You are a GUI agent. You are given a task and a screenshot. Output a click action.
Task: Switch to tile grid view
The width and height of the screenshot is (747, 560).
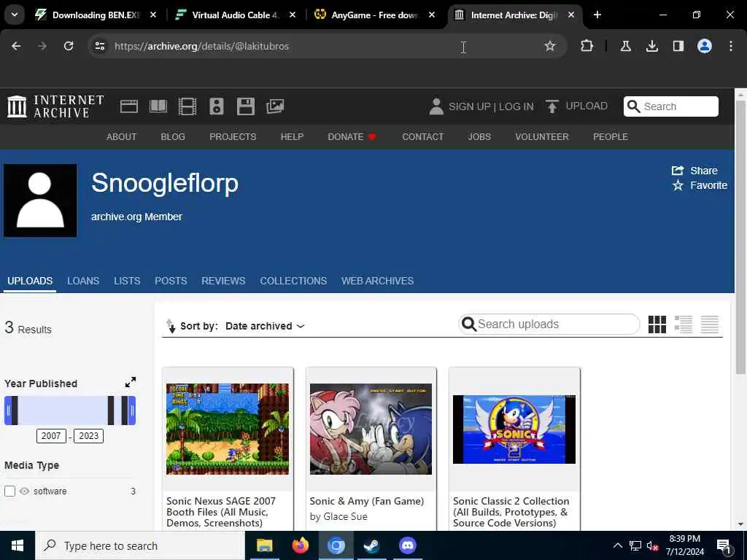tap(657, 324)
